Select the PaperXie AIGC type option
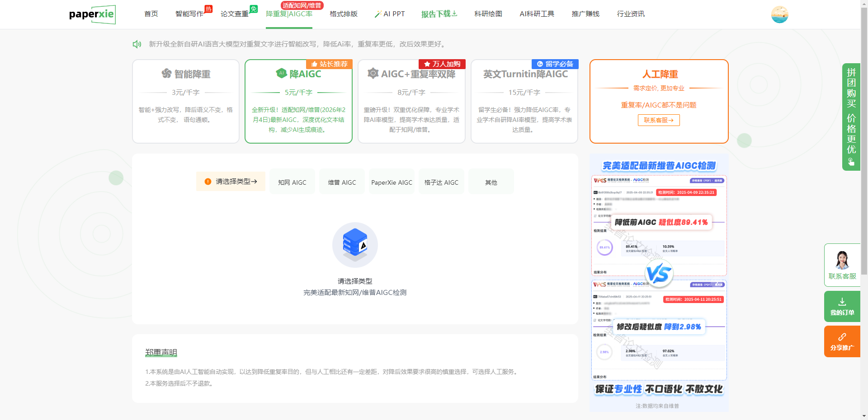The image size is (868, 420). click(392, 182)
